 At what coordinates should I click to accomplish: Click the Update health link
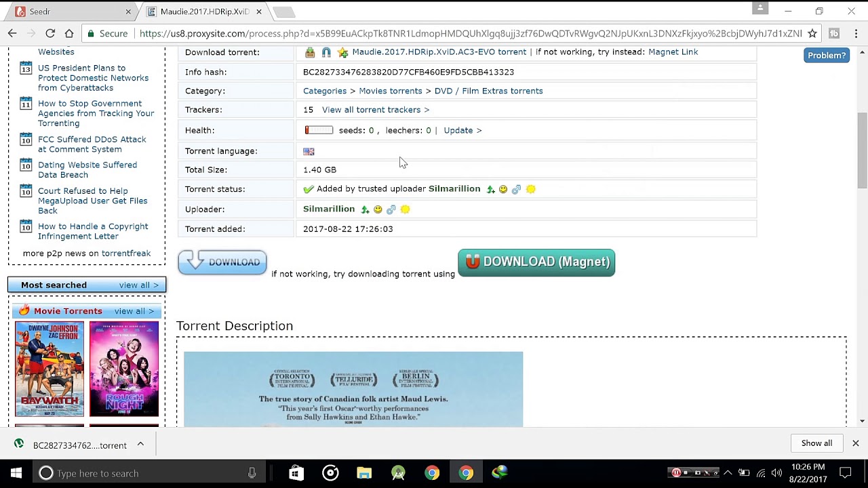(x=462, y=130)
